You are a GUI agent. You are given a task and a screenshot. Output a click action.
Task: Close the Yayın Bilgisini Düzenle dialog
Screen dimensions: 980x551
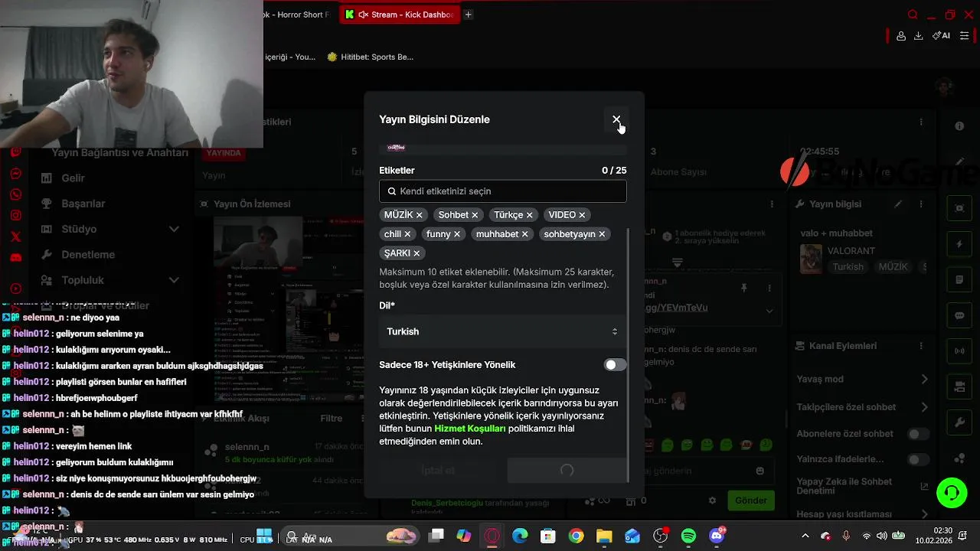[x=616, y=119]
